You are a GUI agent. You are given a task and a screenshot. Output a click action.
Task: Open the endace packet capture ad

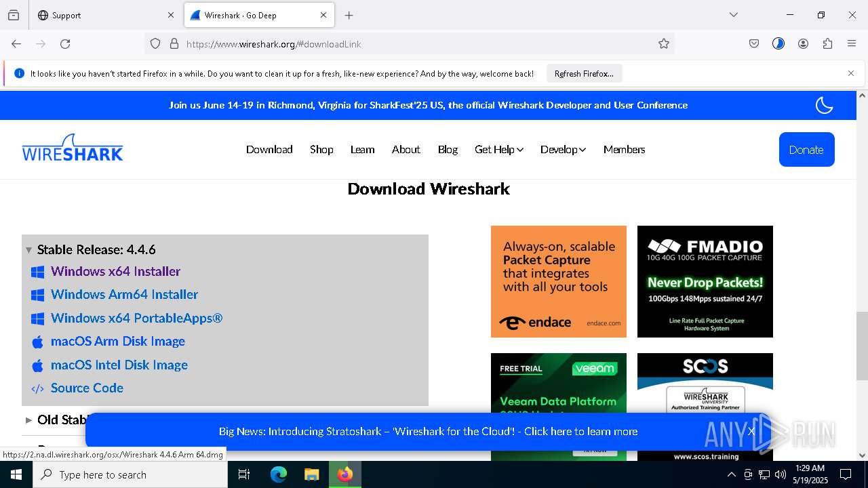click(559, 281)
